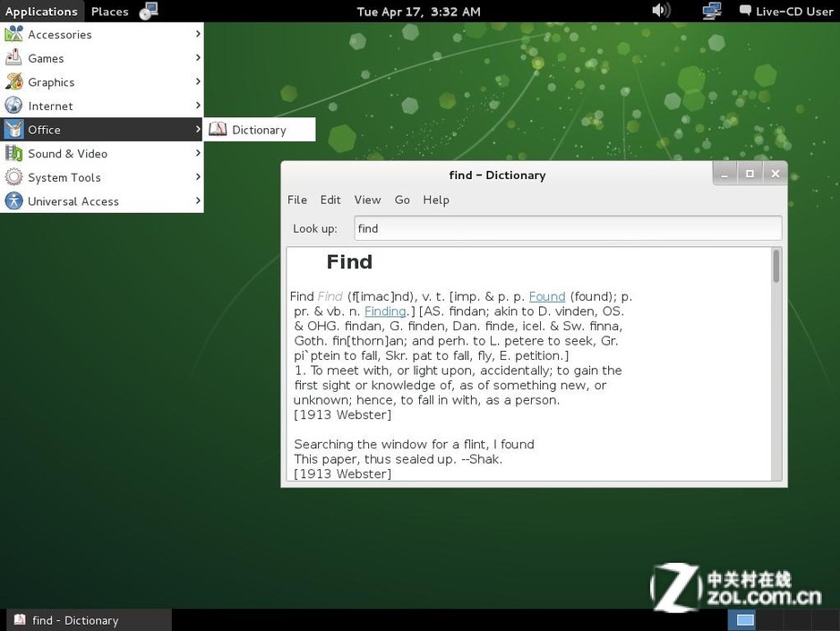Launch Dictionary from the Office submenu
This screenshot has height=631, width=840.
(x=259, y=130)
